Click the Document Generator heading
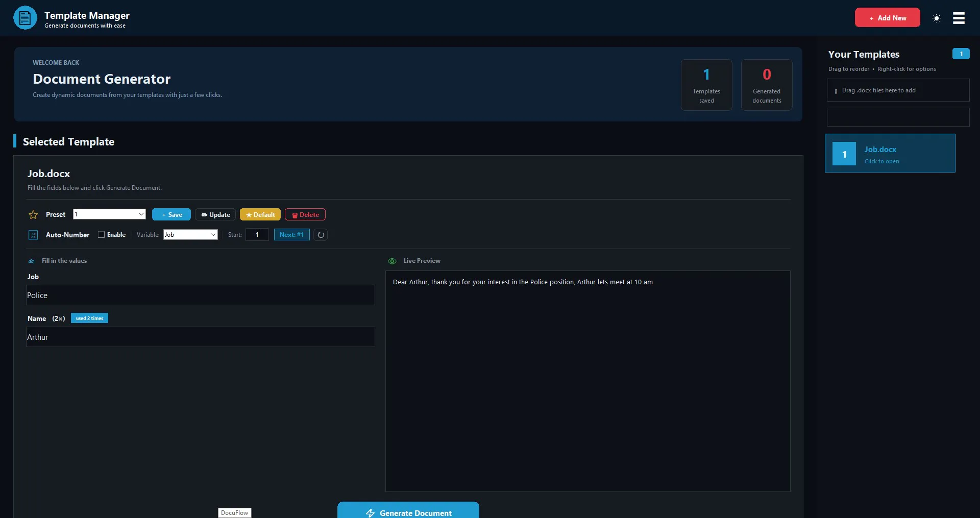This screenshot has height=518, width=980. tap(102, 79)
